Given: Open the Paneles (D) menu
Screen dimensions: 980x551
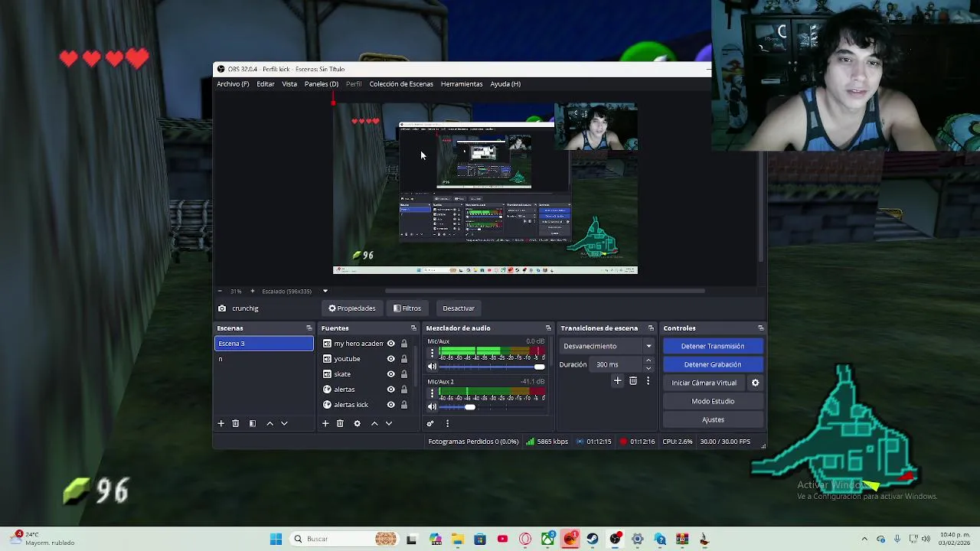Looking at the screenshot, I should coord(322,84).
